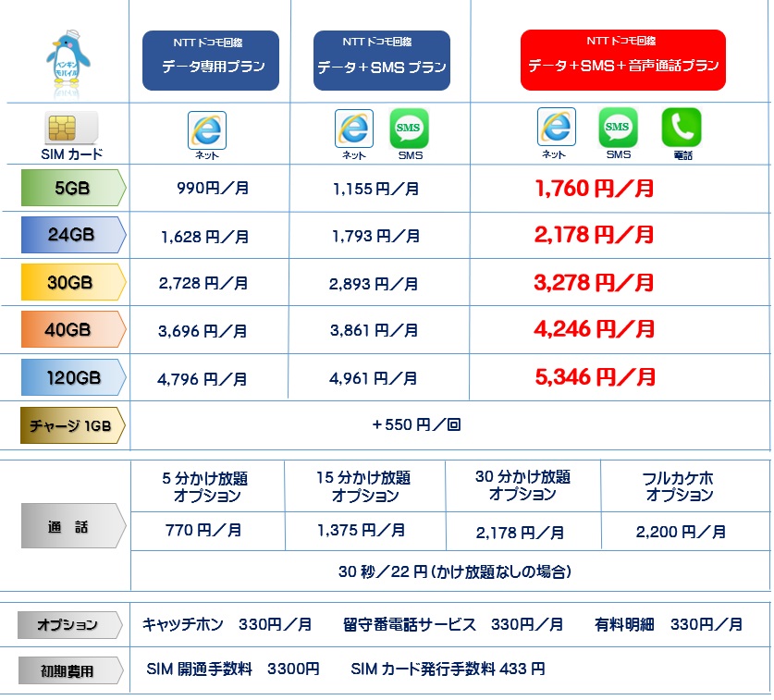The height and width of the screenshot is (700, 774).
Task: Select the red データ+SMS+音声通話プラン header button
Action: 623,60
